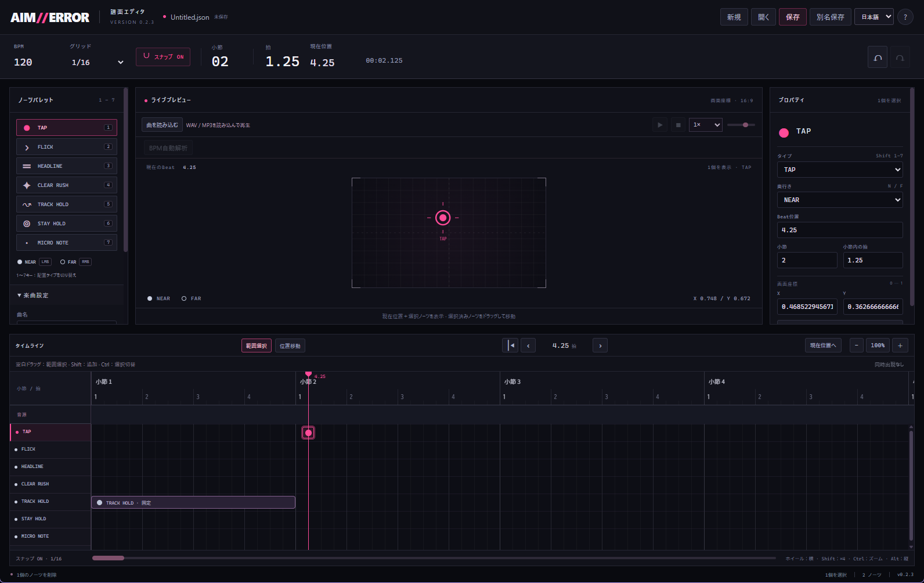Jump to timeline start

tap(510, 346)
